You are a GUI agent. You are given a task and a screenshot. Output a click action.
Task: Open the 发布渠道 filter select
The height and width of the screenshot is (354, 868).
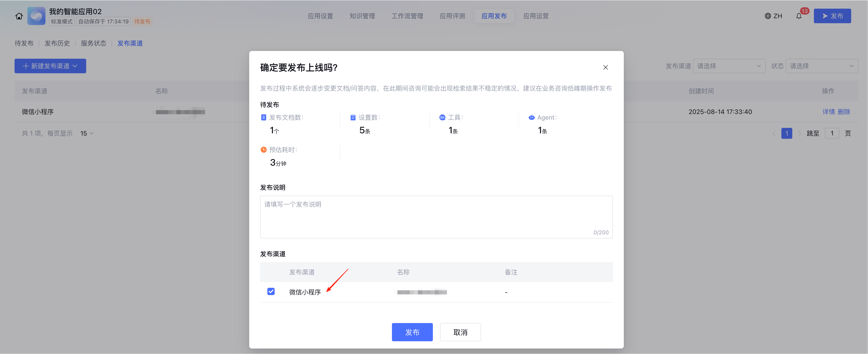click(729, 66)
